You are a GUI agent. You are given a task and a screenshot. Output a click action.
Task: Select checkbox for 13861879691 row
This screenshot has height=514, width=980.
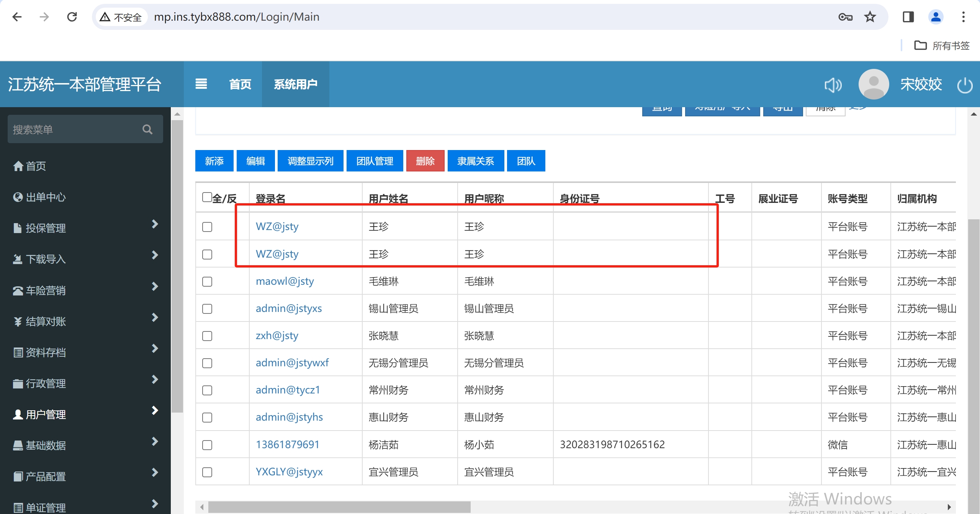tap(207, 445)
